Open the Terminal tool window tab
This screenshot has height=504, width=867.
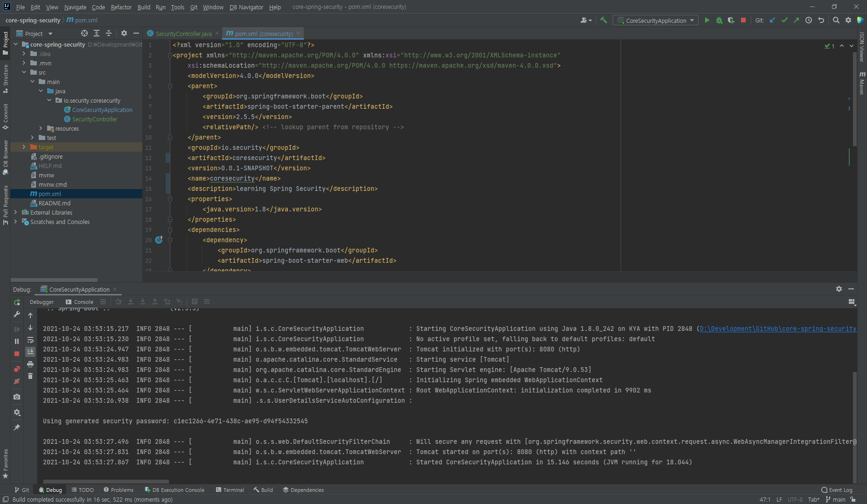click(230, 490)
